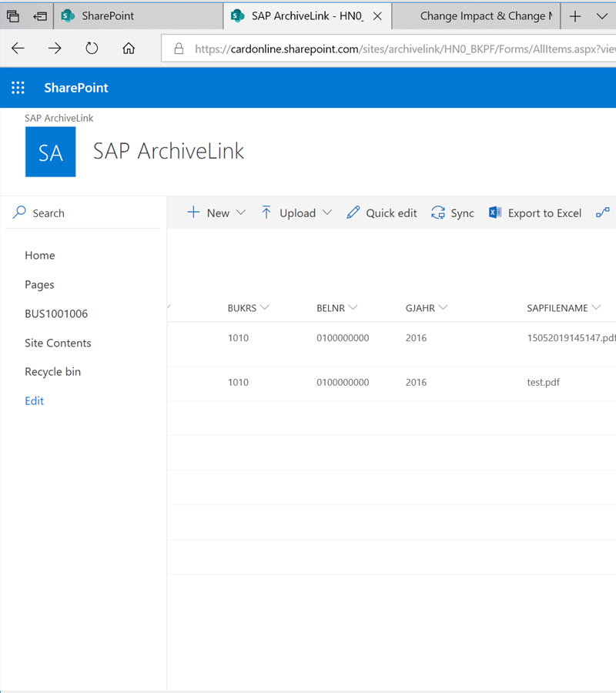Image resolution: width=616 pixels, height=693 pixels.
Task: Click the SharePoint header title
Action: (76, 88)
